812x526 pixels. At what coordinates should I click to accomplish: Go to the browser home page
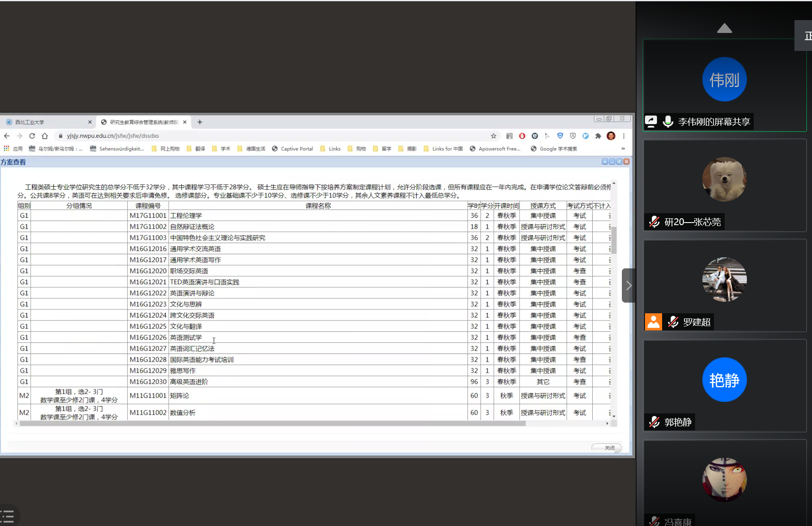[45, 136]
